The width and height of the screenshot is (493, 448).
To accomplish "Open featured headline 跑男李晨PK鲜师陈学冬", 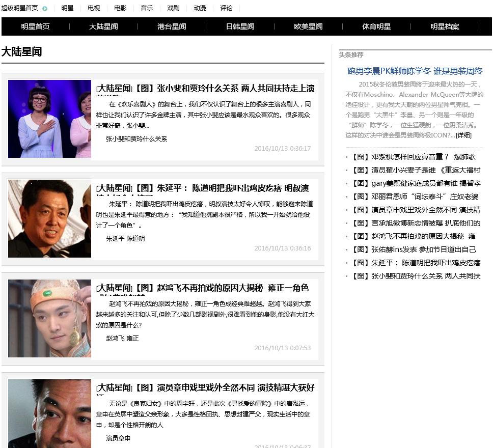I will click(415, 71).
